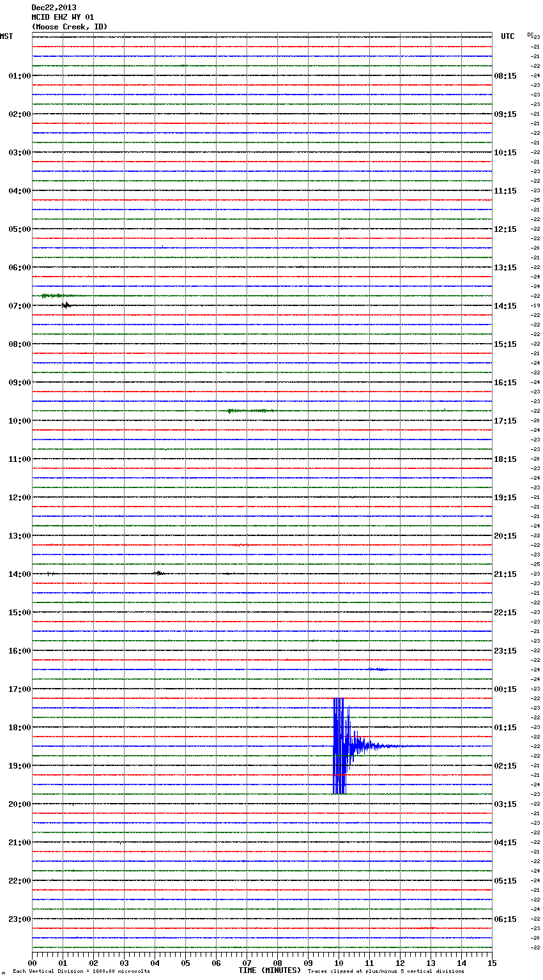Viewport: 543px width, 980px height.
Task: Click the "09:00" MST time label
Action: (19, 383)
